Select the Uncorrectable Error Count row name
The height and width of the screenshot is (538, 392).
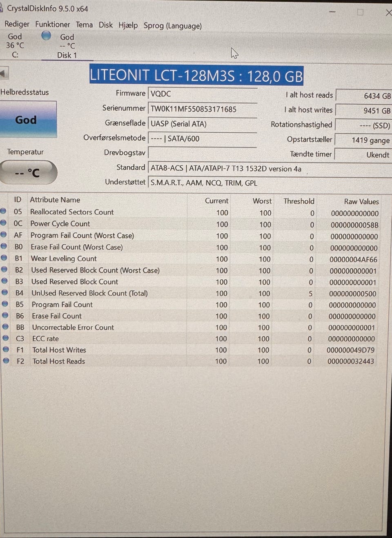73,327
